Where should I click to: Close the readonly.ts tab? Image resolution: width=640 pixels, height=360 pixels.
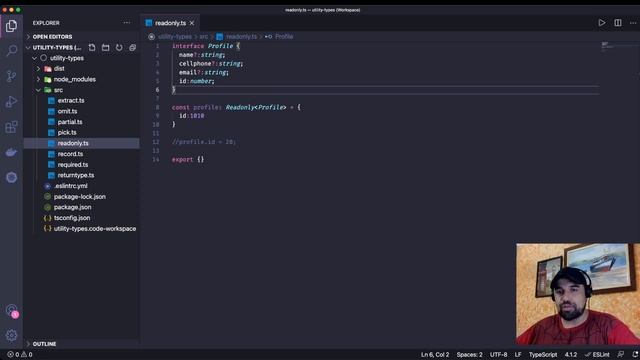pyautogui.click(x=192, y=23)
